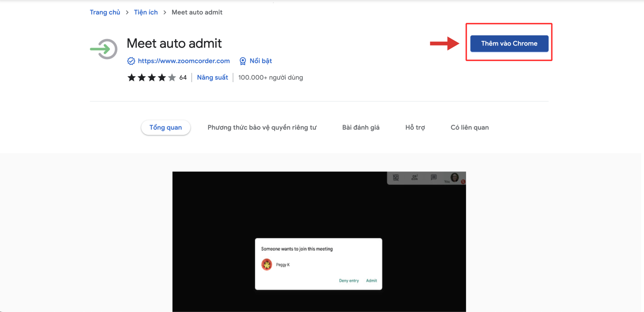The height and width of the screenshot is (312, 644).
Task: Click the participants icon in preview toolbar
Action: 415,177
